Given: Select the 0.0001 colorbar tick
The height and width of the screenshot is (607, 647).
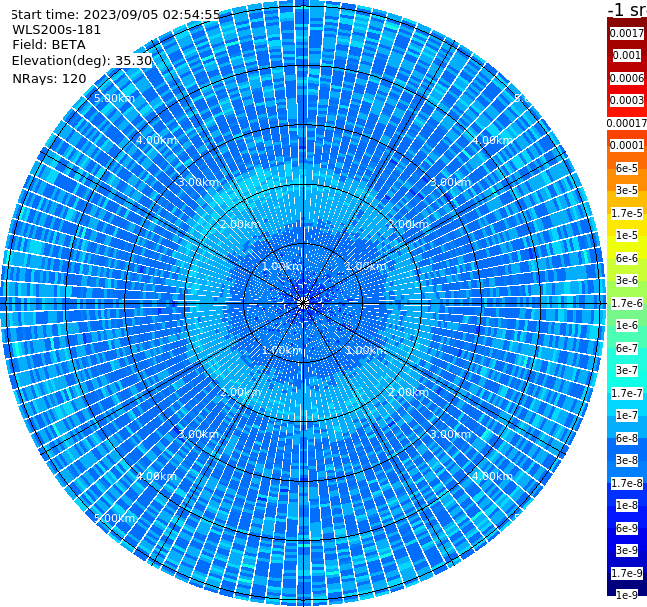Looking at the screenshot, I should (627, 145).
